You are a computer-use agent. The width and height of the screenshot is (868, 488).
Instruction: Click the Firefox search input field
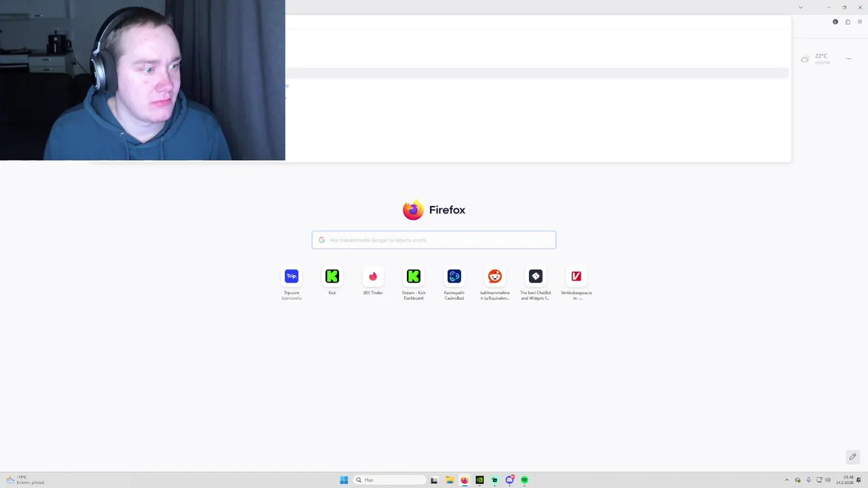434,240
